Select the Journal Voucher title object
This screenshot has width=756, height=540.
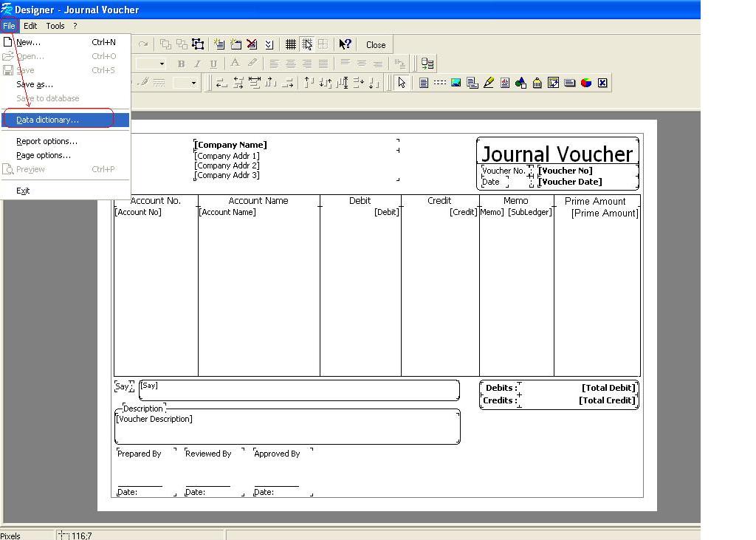click(557, 154)
